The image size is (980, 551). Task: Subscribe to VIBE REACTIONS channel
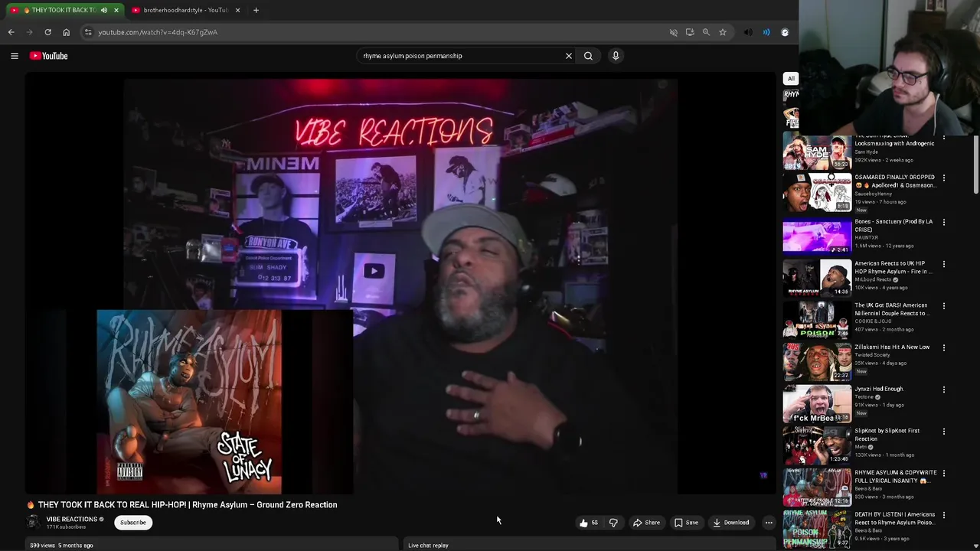point(132,523)
